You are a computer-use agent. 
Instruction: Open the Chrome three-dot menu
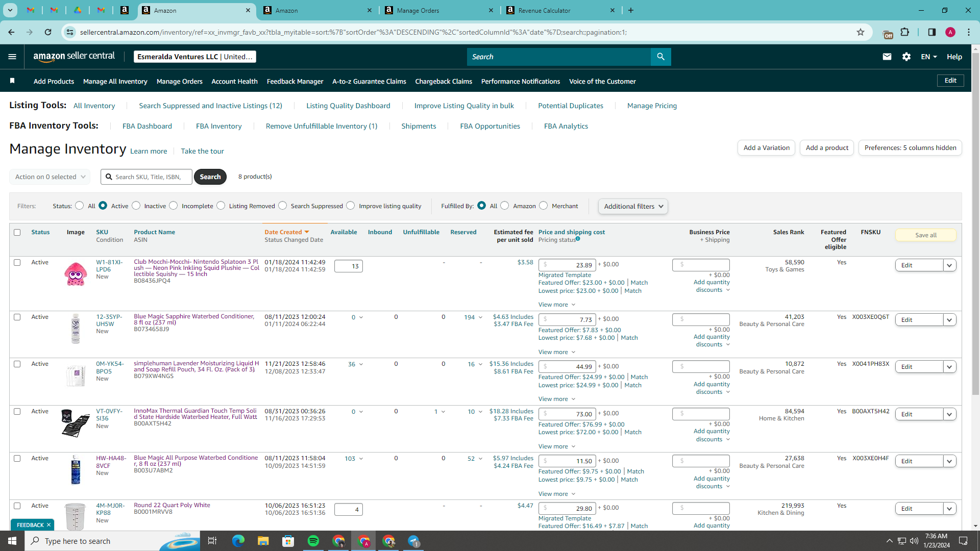pyautogui.click(x=969, y=32)
